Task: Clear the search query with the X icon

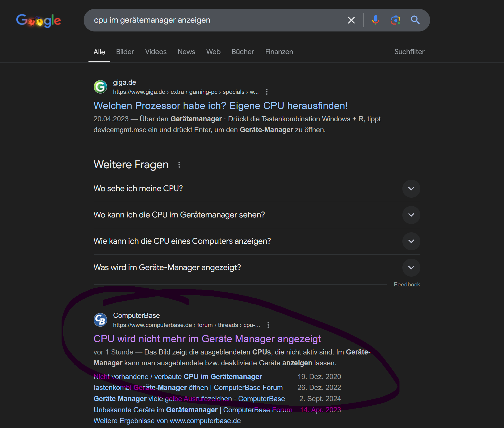Action: [351, 20]
